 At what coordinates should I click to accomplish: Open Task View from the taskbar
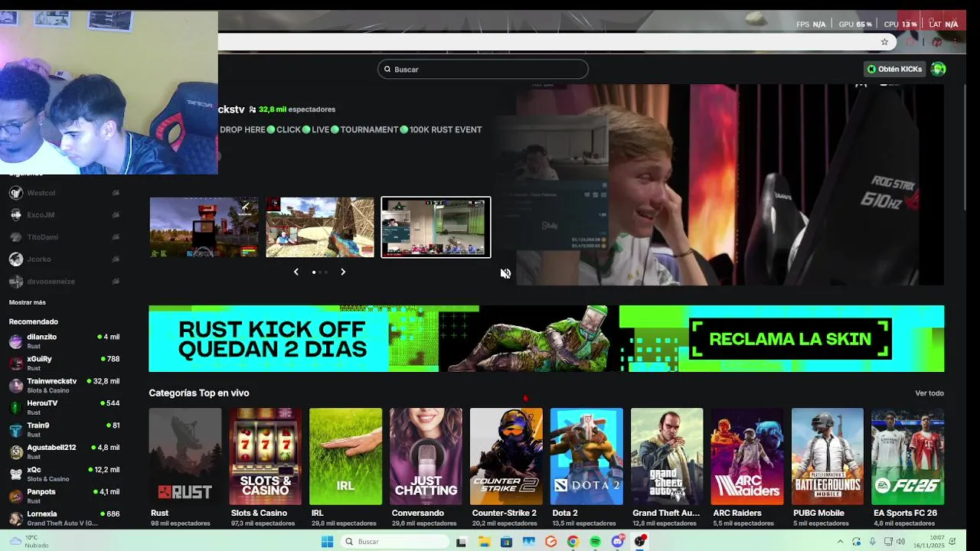(461, 542)
